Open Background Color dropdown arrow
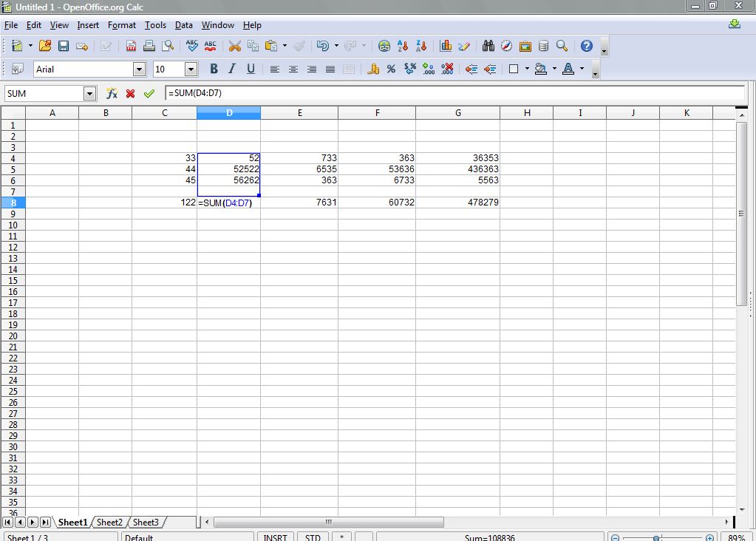The height and width of the screenshot is (541, 756). click(554, 69)
